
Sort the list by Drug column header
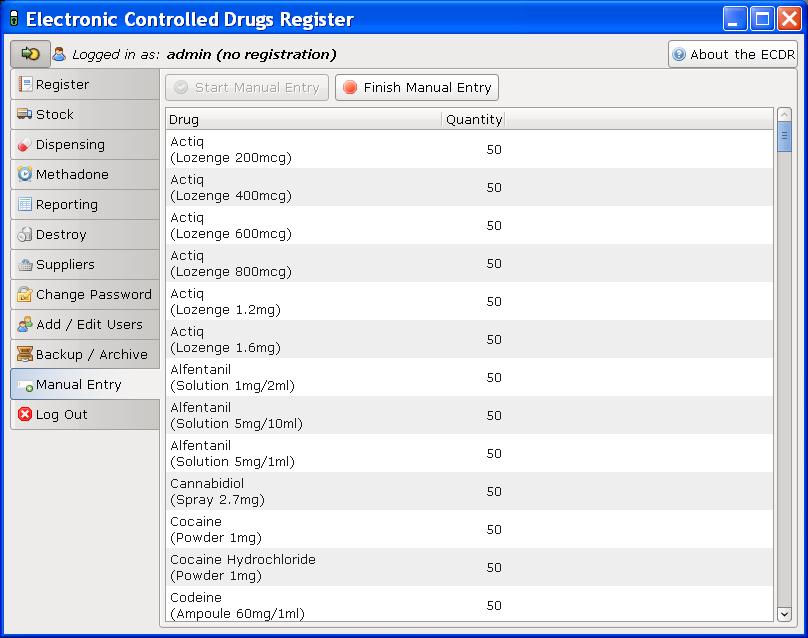303,120
